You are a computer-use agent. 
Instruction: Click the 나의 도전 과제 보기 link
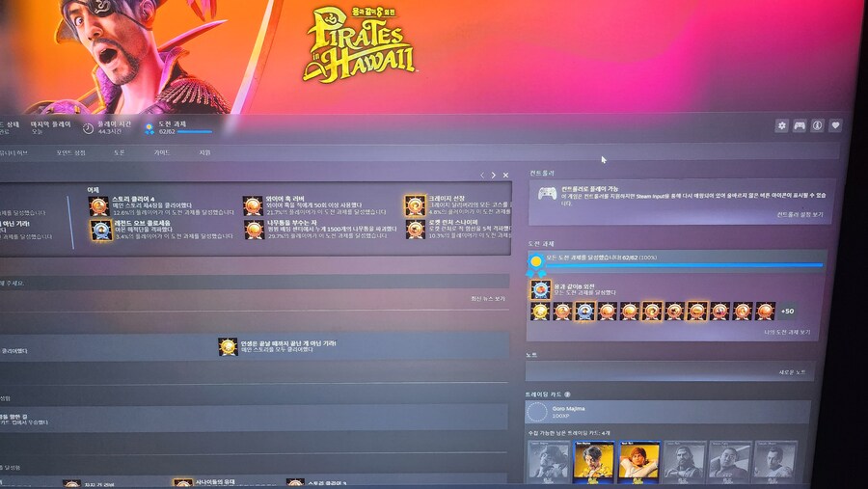point(787,333)
